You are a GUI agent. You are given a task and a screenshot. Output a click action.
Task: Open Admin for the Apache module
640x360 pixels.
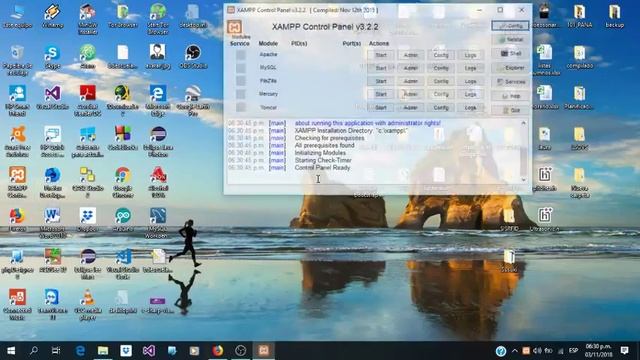(411, 55)
